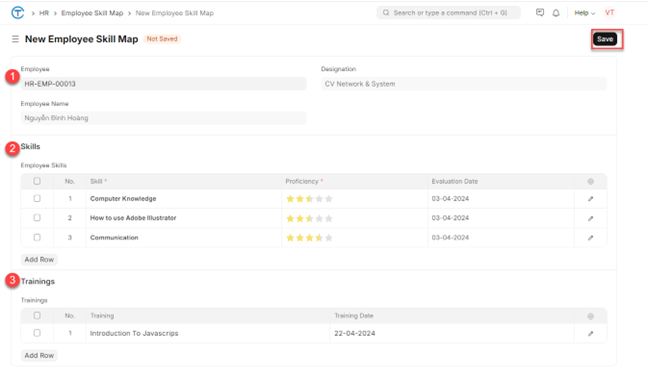Open the VT user avatar menu
Screen dimensions: 648x379
click(610, 13)
